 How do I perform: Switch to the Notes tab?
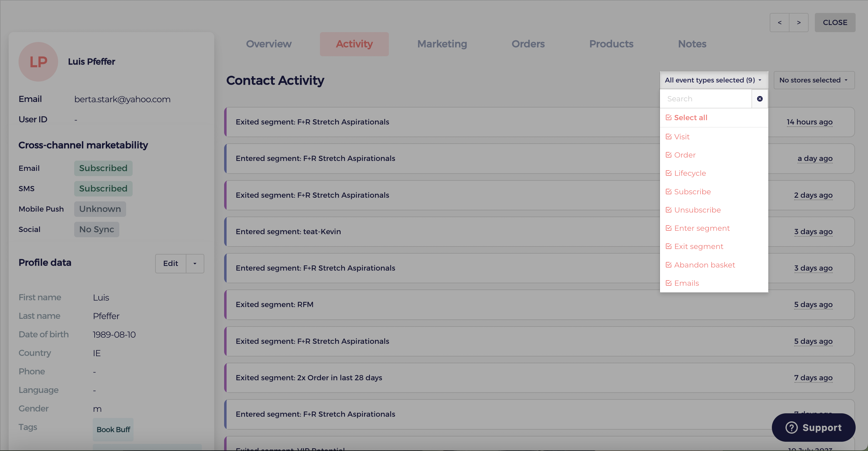(x=692, y=44)
